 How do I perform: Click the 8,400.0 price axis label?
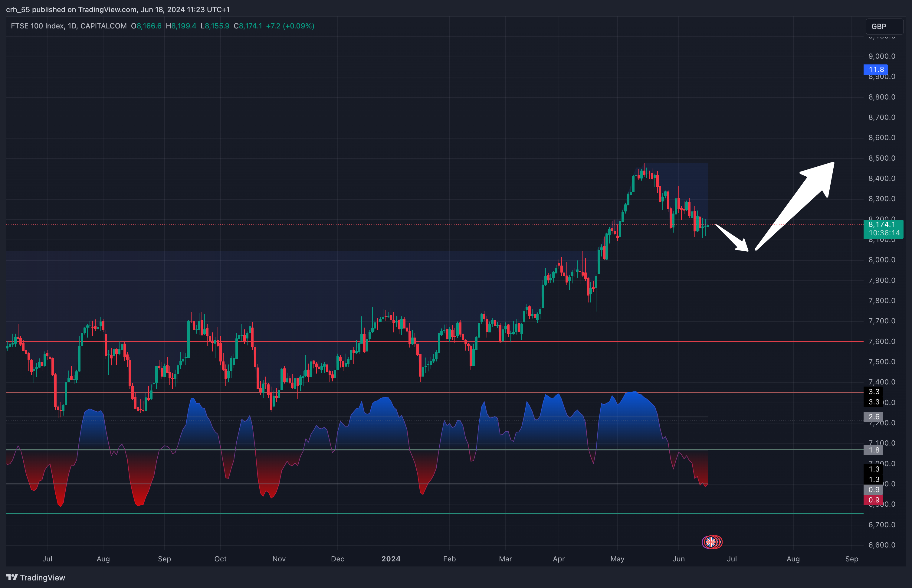(882, 178)
